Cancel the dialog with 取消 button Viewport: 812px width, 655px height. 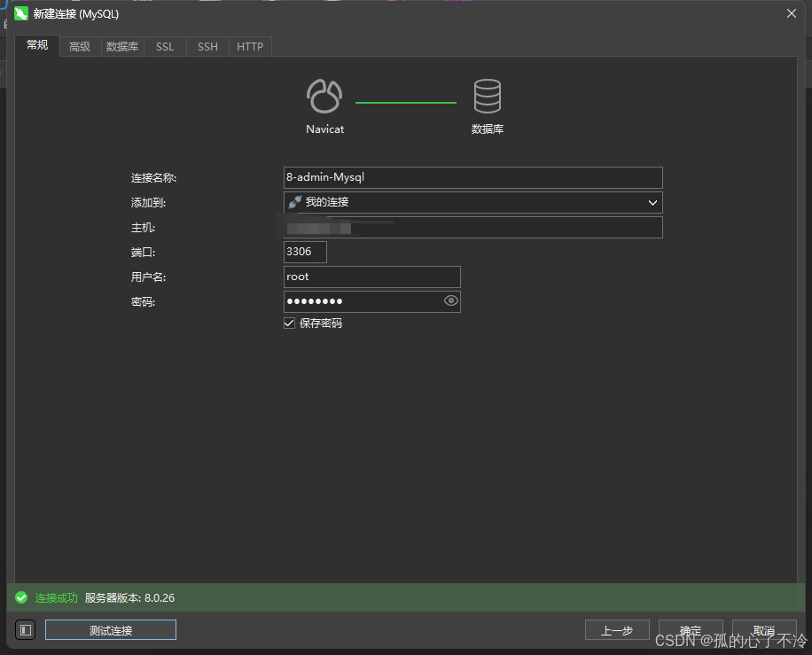(x=764, y=630)
